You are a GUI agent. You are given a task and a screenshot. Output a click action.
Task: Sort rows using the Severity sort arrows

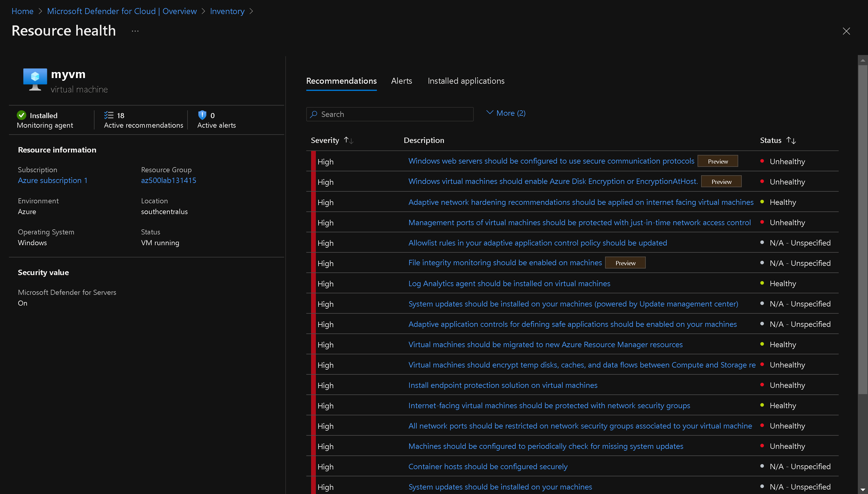pos(348,140)
